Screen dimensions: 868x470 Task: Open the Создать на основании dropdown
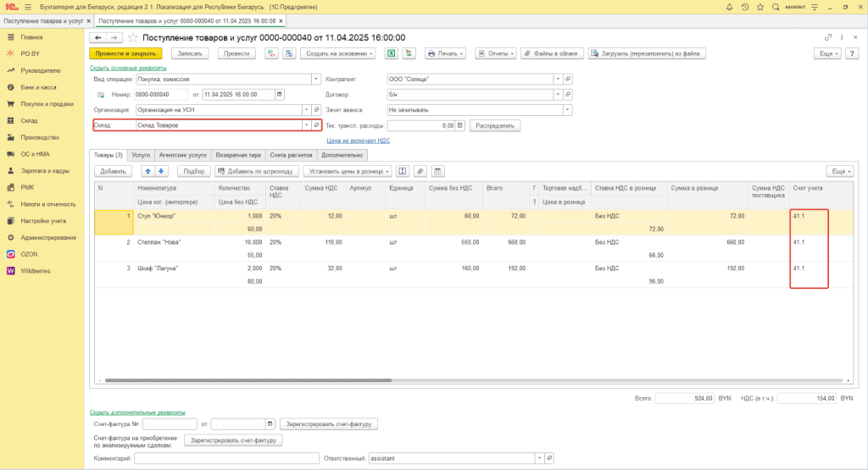click(x=339, y=53)
